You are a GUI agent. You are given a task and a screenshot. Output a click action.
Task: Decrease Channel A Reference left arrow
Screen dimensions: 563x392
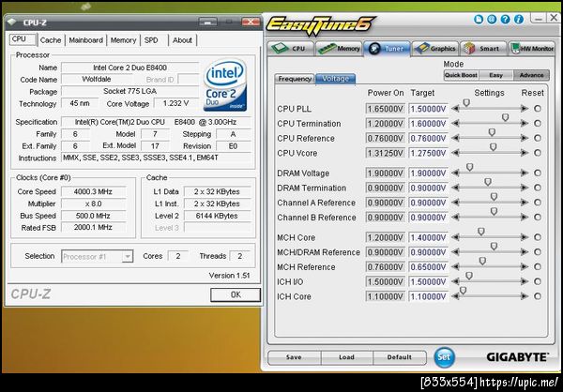455,203
